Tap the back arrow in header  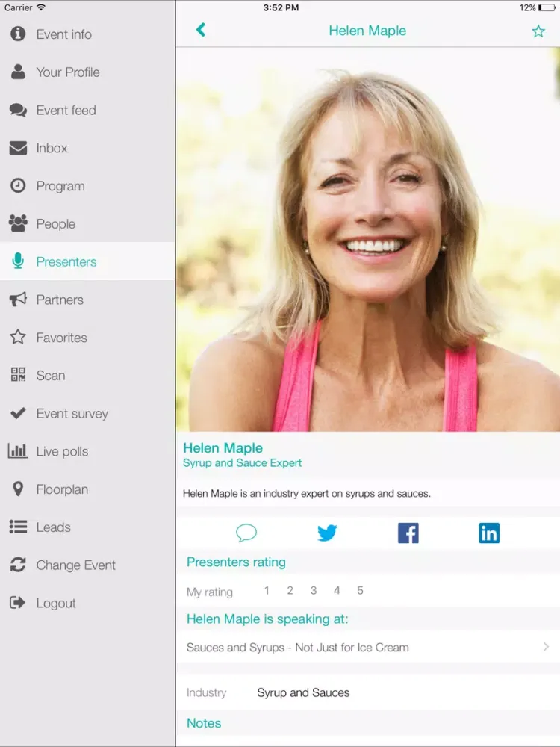[200, 30]
